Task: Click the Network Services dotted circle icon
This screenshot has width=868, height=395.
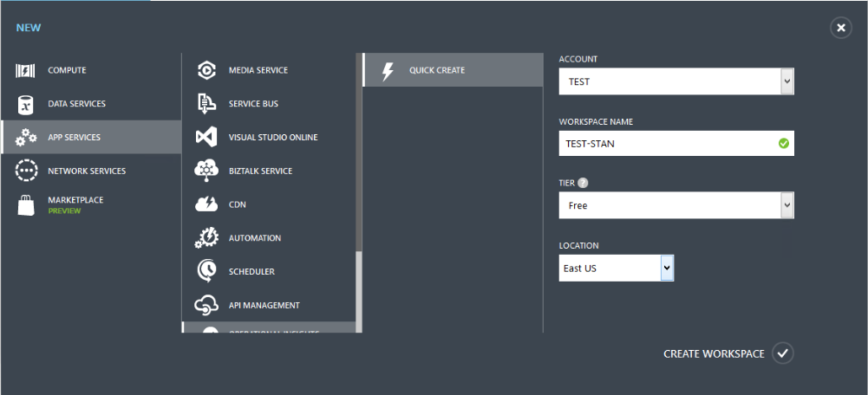Action: point(26,171)
